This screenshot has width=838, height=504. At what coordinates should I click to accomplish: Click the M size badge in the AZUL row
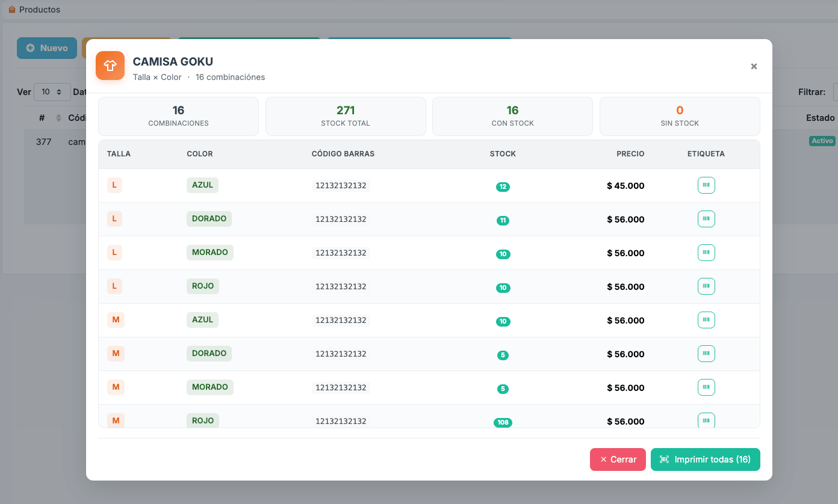pos(116,320)
